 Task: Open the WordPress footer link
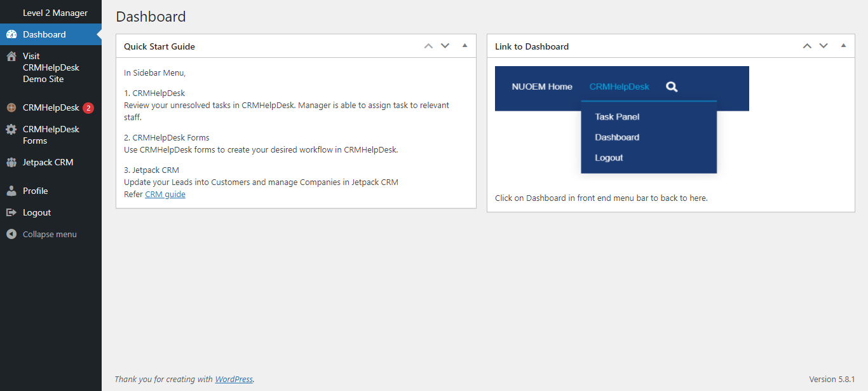point(234,380)
